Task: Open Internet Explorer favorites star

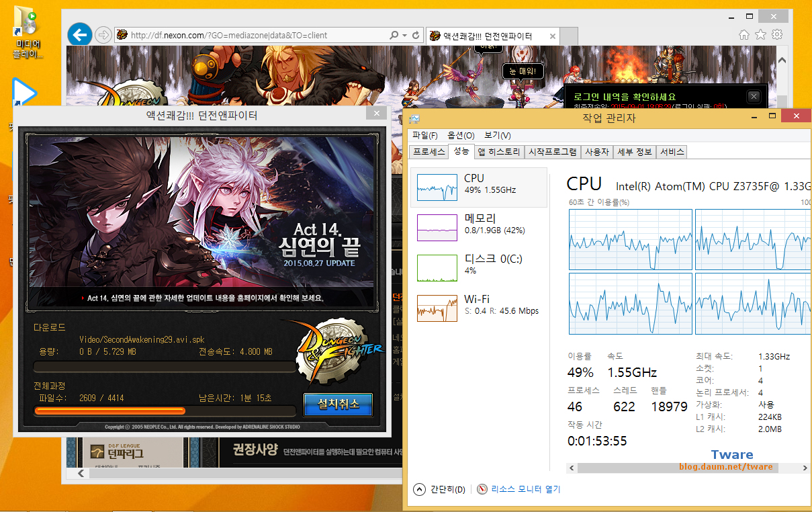Action: tap(761, 34)
